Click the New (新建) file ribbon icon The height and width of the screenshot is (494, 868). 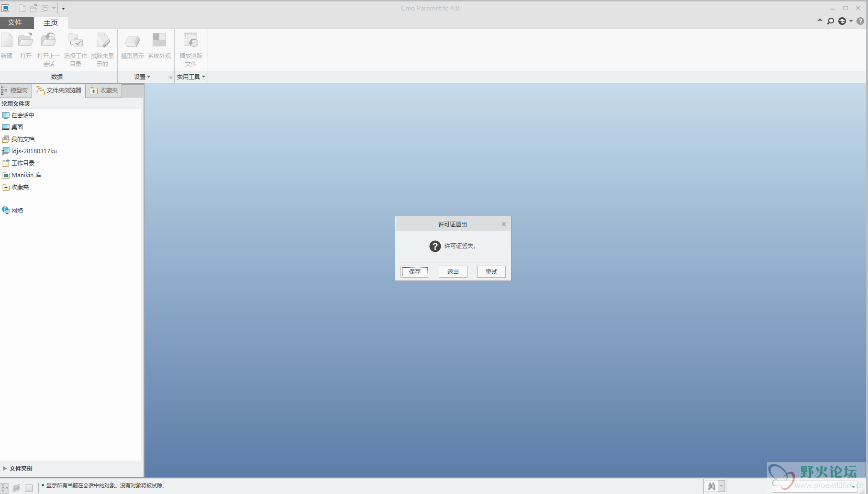7,41
